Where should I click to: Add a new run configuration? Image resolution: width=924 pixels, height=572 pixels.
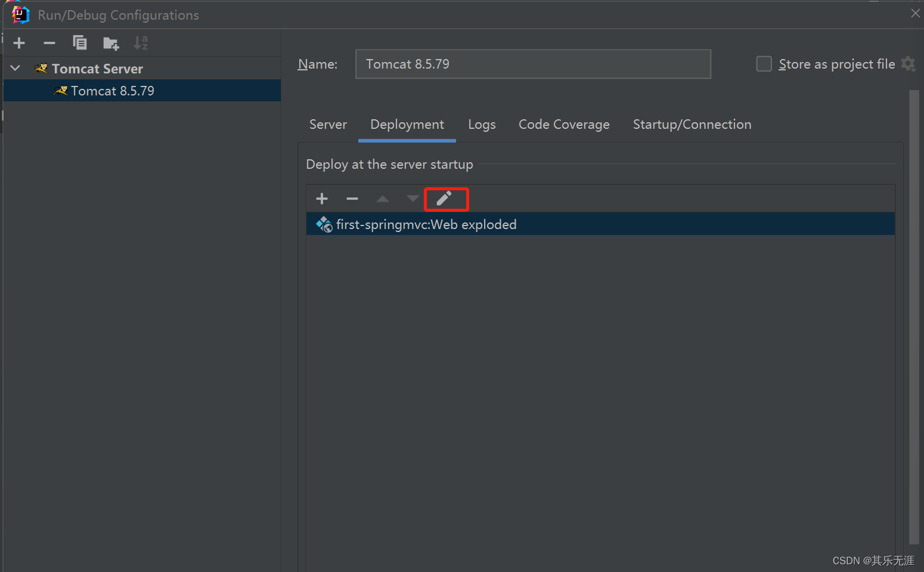(x=19, y=42)
